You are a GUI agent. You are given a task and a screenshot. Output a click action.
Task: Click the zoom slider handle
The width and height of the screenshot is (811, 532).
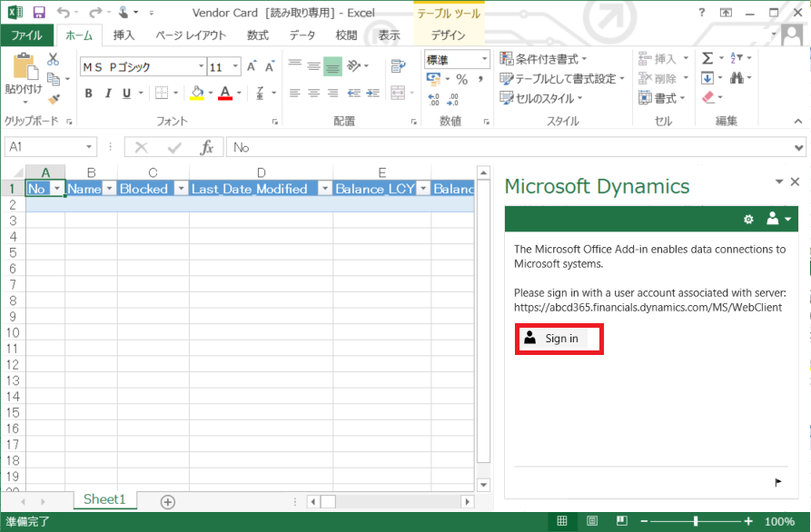(696, 521)
